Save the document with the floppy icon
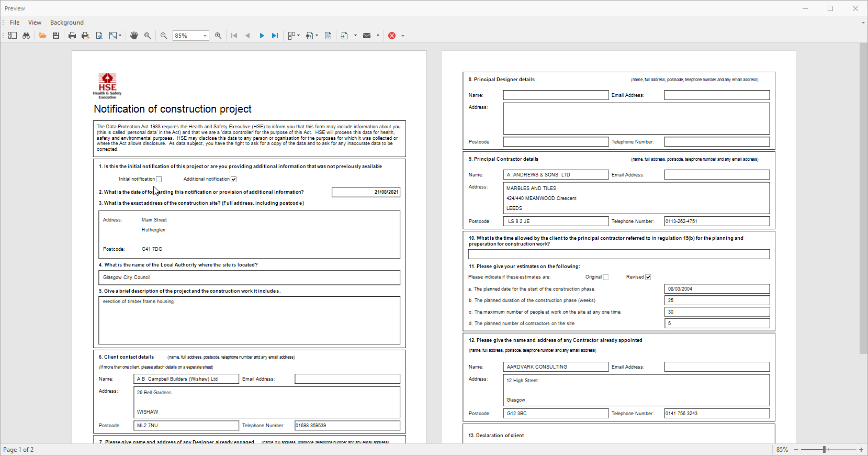This screenshot has height=456, width=868. [56, 36]
